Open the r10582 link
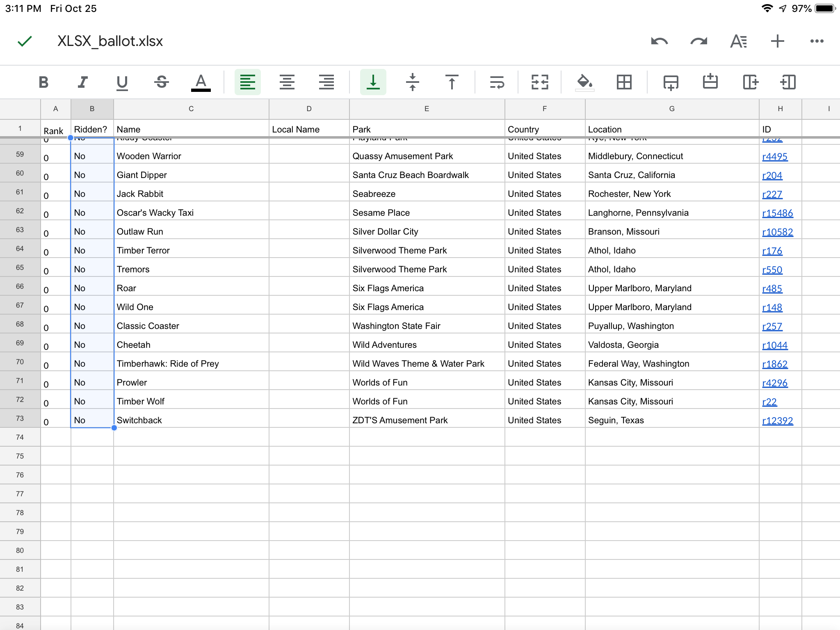This screenshot has height=630, width=840. (x=778, y=232)
